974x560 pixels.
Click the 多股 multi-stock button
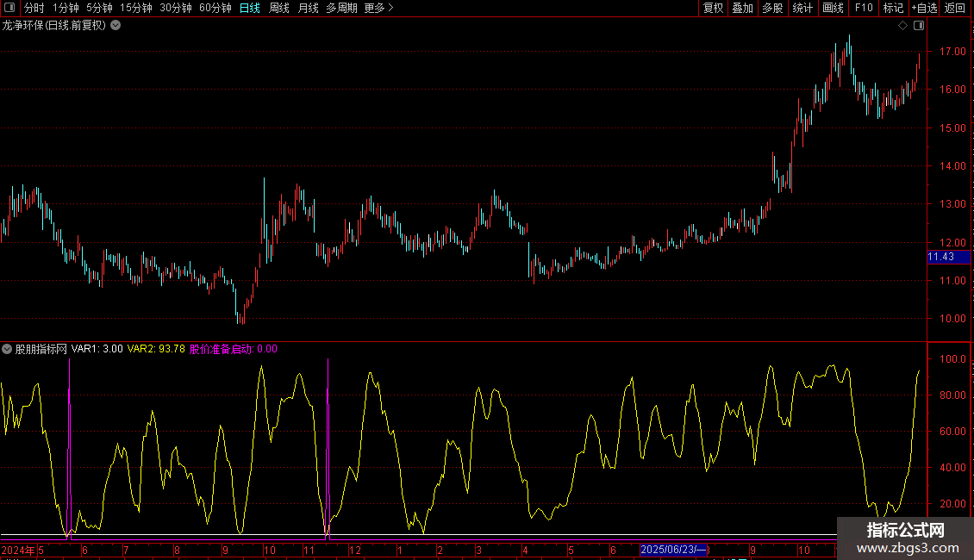pyautogui.click(x=772, y=8)
